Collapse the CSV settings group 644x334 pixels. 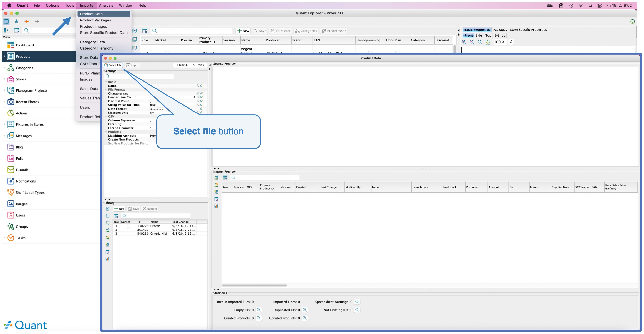pos(106,116)
